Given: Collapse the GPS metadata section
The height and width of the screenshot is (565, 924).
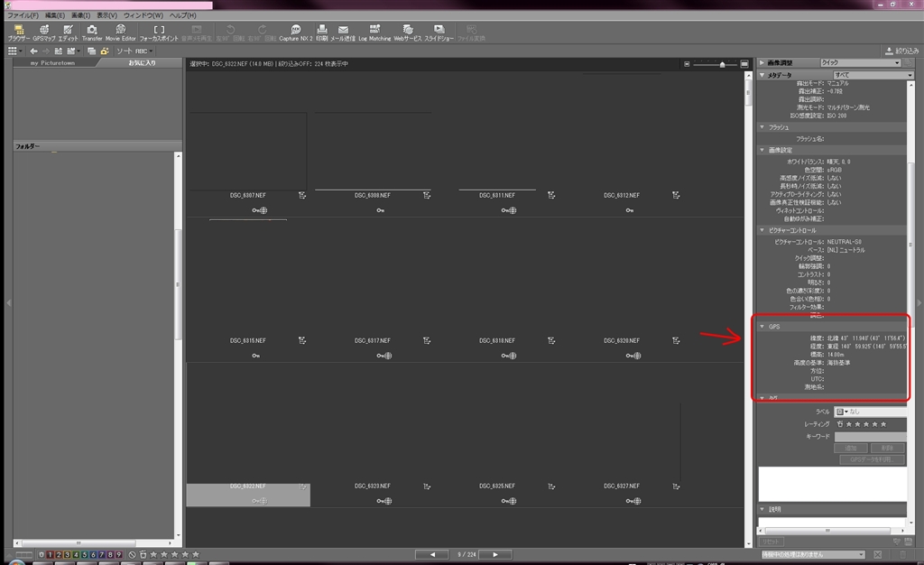Looking at the screenshot, I should click(x=762, y=327).
